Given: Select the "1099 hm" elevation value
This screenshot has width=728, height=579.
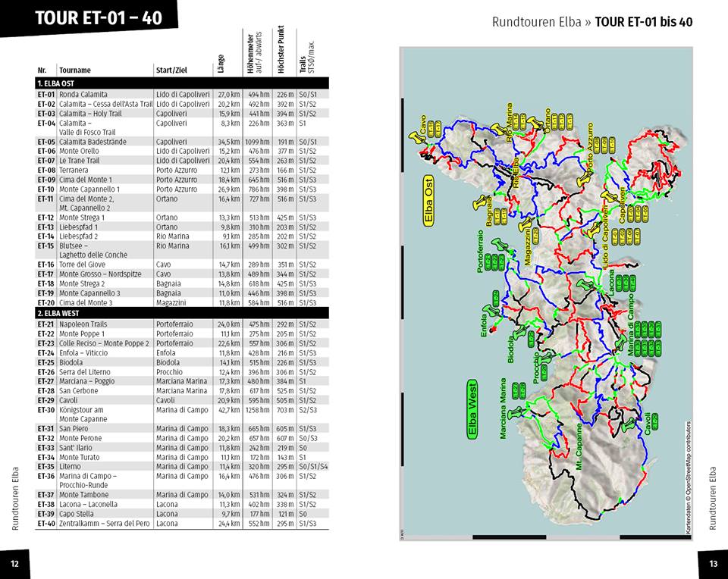Looking at the screenshot, I should (x=258, y=142).
